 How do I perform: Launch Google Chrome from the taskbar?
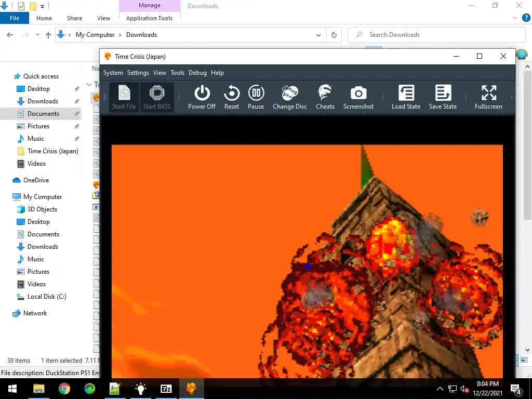pos(64,389)
